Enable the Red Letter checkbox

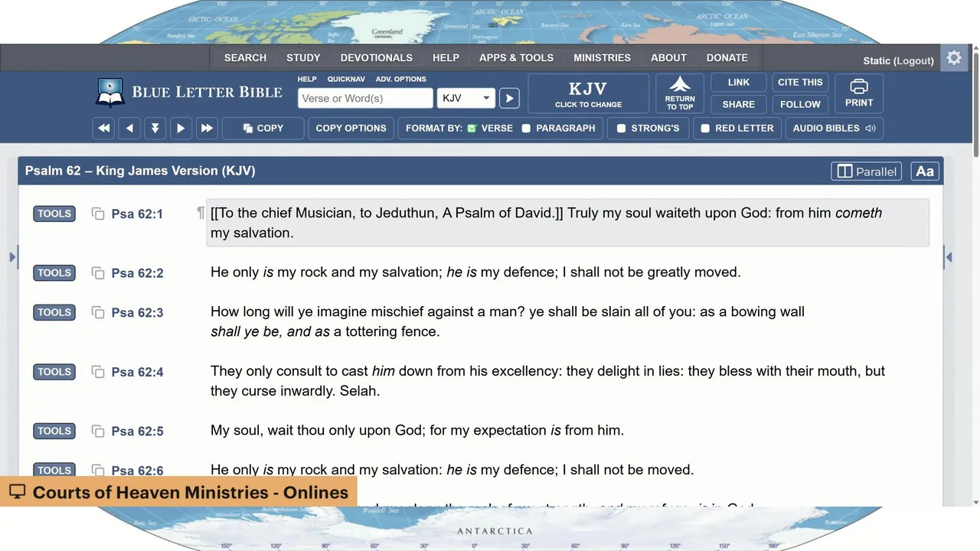coord(705,129)
